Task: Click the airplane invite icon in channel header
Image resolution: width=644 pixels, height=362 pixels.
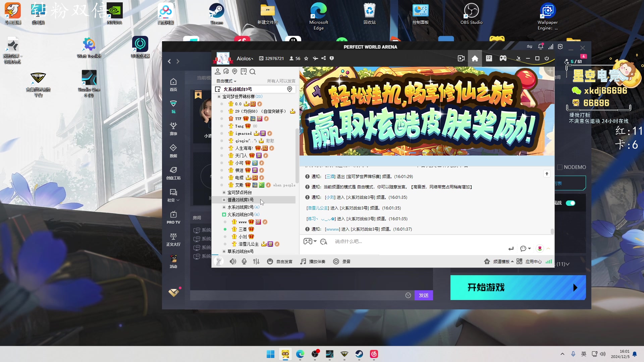Action: pyautogui.click(x=315, y=58)
